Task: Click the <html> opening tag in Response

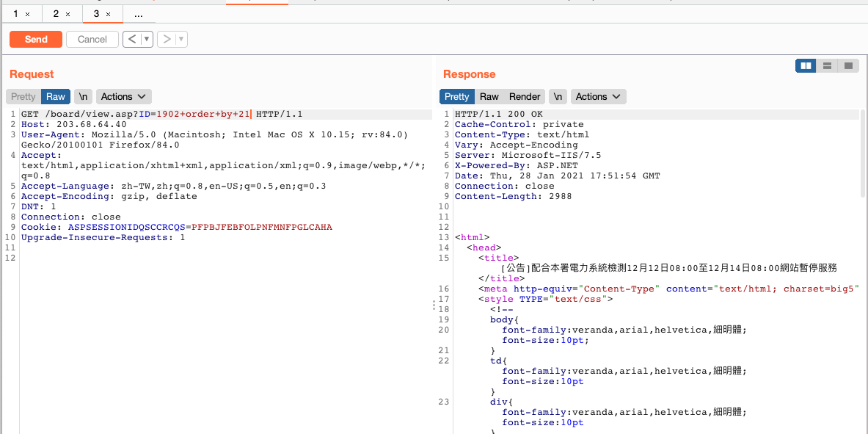Action: (x=473, y=237)
